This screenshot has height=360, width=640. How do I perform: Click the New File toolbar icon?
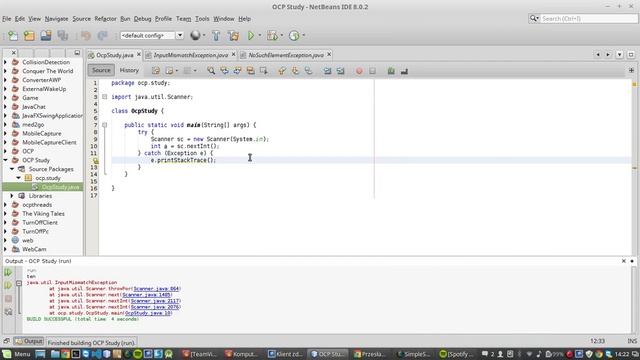13,36
